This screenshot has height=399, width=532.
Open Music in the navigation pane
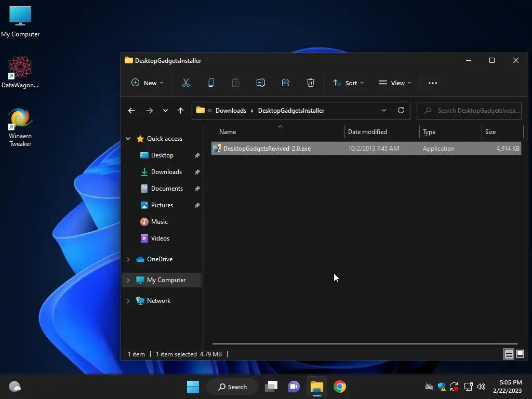pyautogui.click(x=159, y=222)
